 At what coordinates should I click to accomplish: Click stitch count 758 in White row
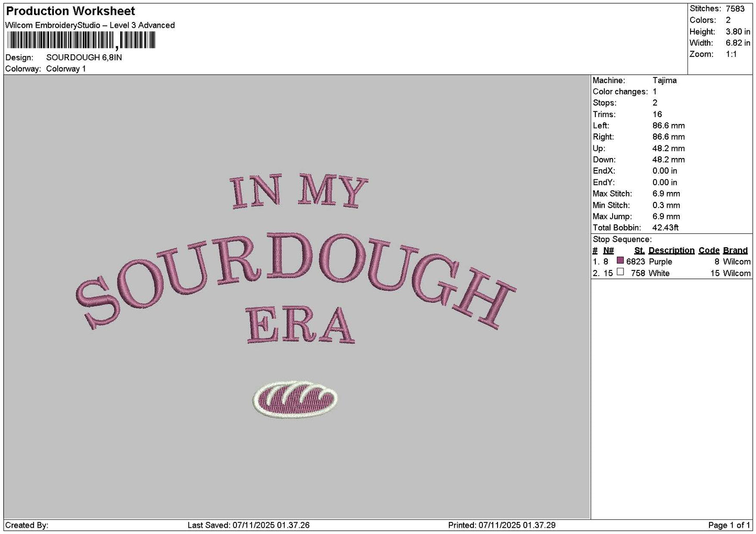[638, 274]
